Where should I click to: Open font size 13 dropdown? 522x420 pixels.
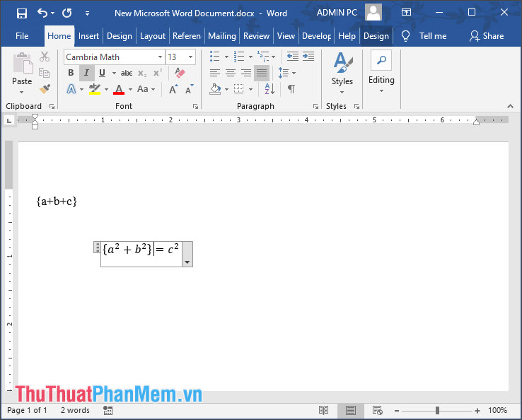point(190,57)
